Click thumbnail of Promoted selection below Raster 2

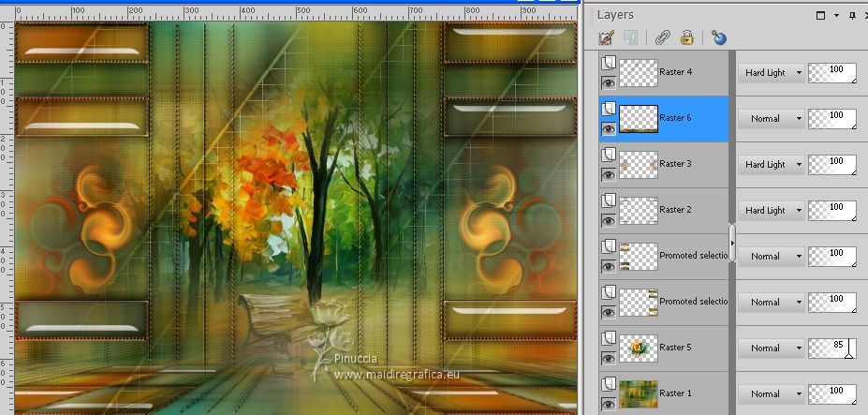(639, 257)
